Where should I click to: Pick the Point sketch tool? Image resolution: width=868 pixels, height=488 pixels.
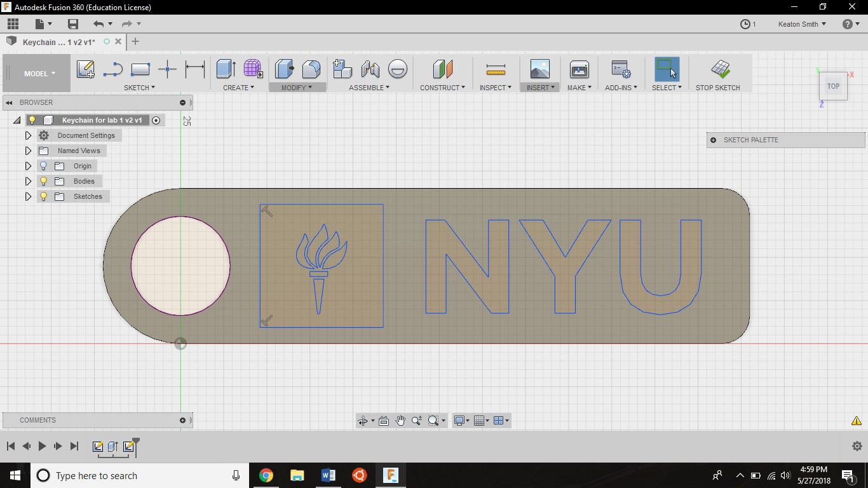(x=167, y=69)
